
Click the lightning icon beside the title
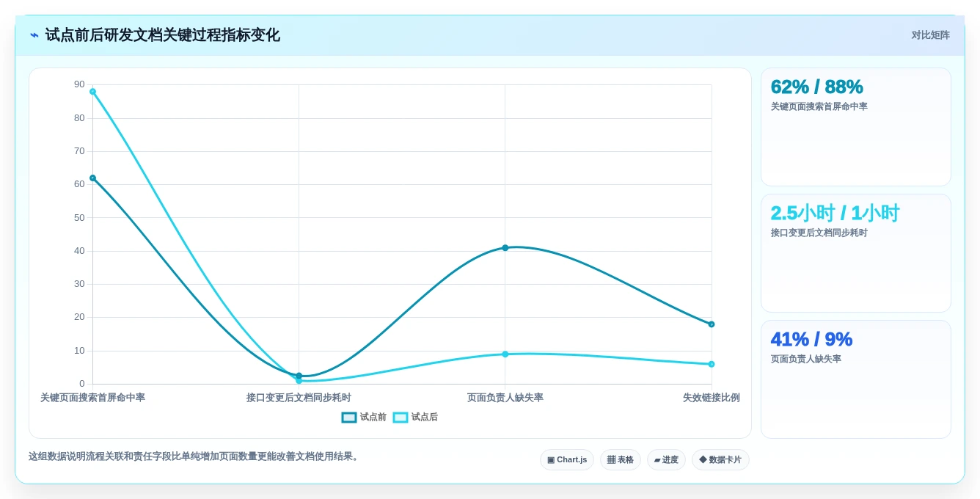(34, 35)
